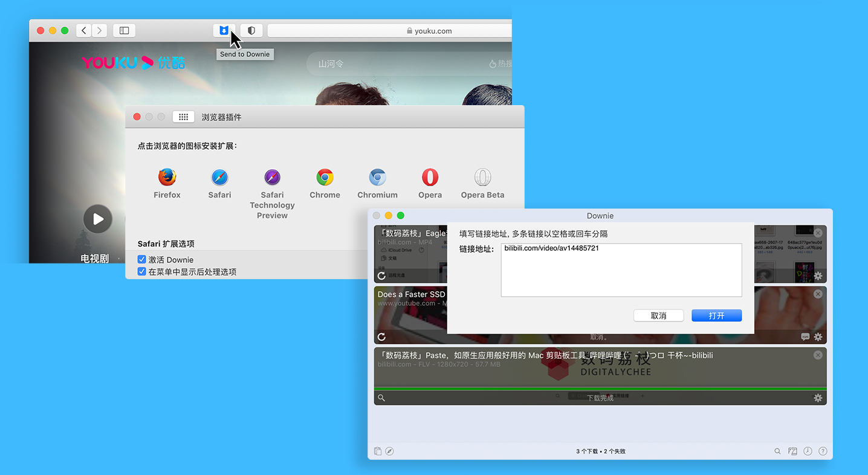Open settings gear for Paste download
868x475 pixels.
[818, 398]
